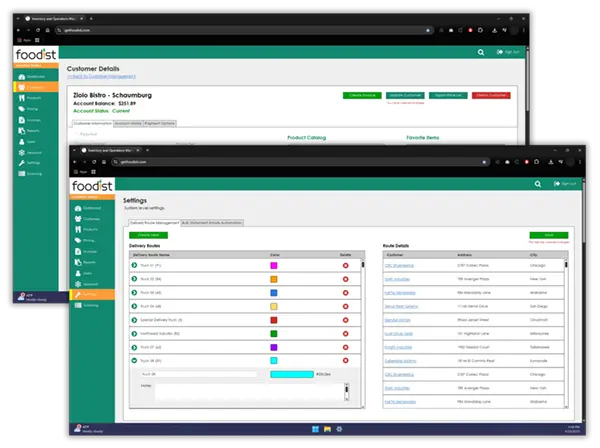Select the Delivery Route Management tab

[x=155, y=222]
